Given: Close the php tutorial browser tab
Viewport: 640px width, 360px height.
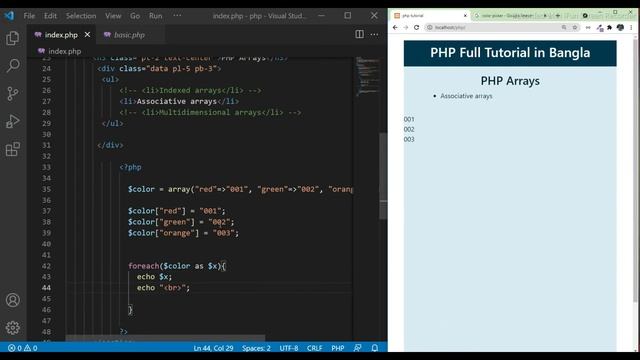Looking at the screenshot, I should click(x=465, y=16).
